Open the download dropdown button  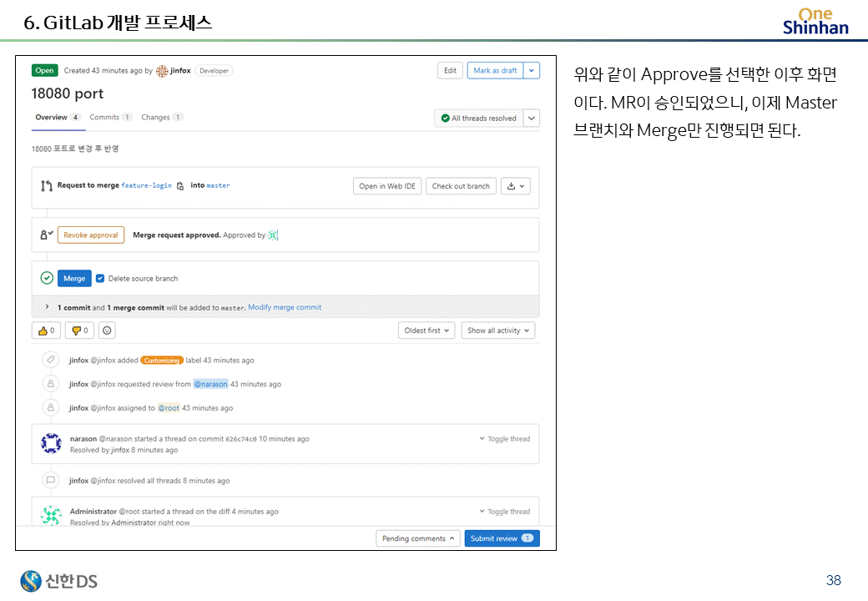click(x=516, y=186)
